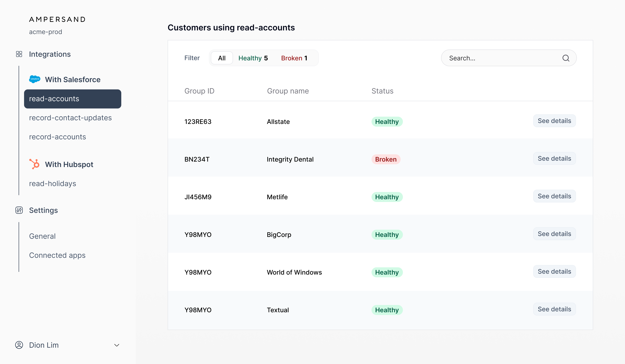625x364 pixels.
Task: Open the record-contact-updates integration
Action: 70,118
